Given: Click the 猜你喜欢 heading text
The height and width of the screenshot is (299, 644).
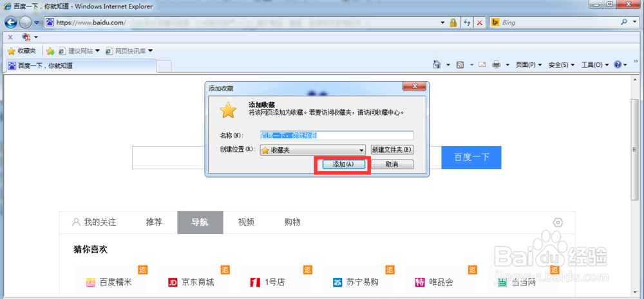Looking at the screenshot, I should tap(90, 249).
